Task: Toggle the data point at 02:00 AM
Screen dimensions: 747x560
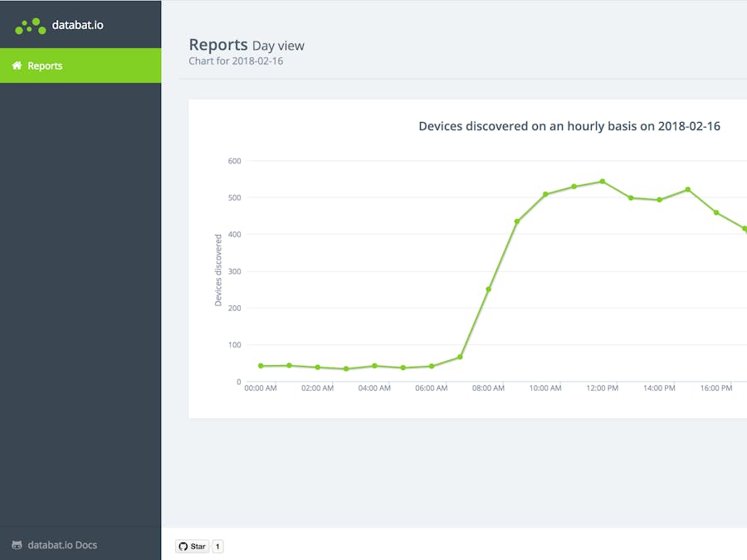Action: click(x=317, y=366)
